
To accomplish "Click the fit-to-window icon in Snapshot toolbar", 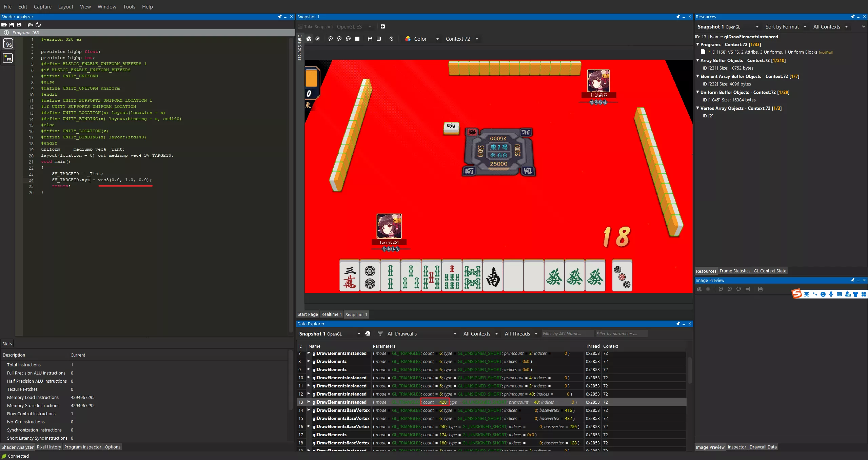I will point(357,39).
